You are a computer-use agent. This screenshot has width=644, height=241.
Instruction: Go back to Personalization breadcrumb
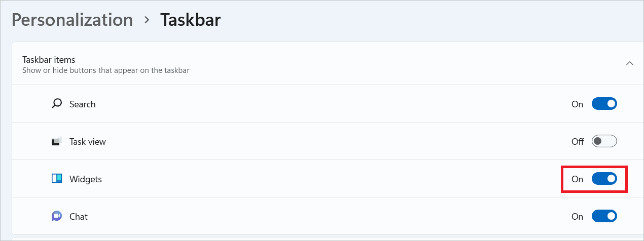click(x=72, y=20)
